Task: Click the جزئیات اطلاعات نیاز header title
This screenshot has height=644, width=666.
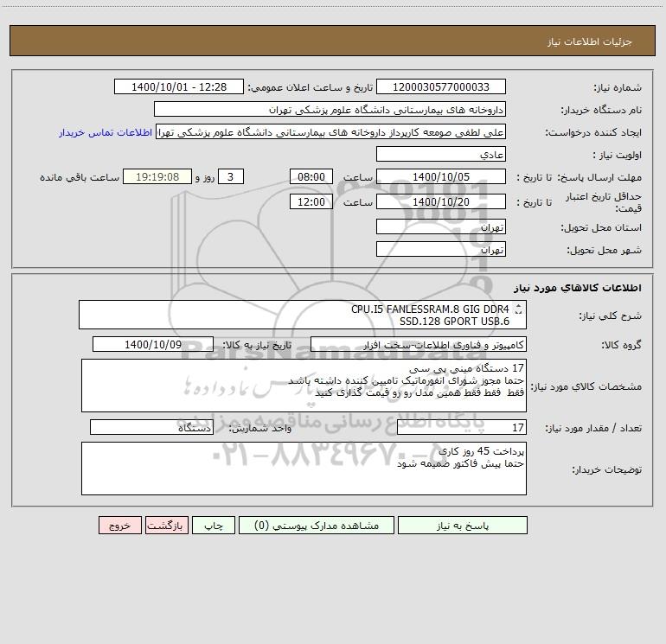Action: tap(590, 41)
